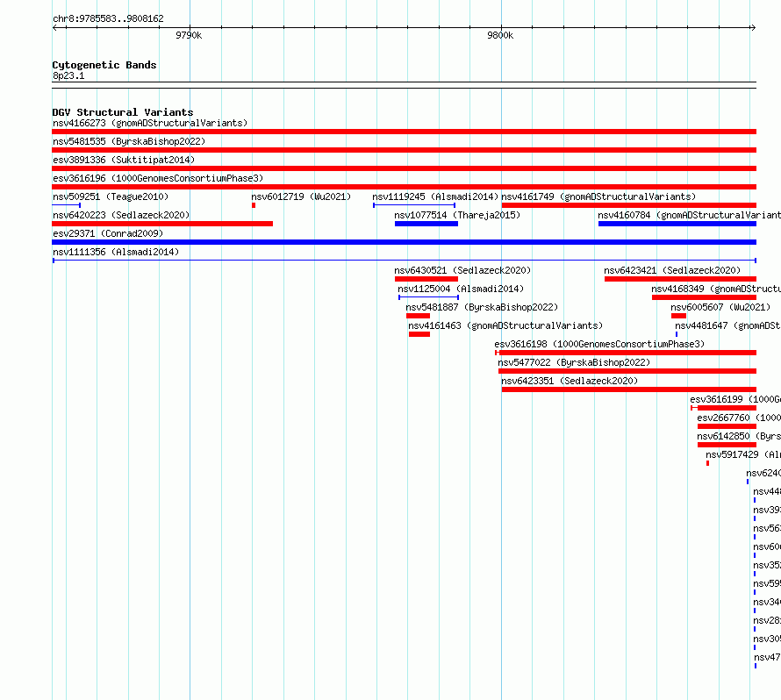The width and height of the screenshot is (781, 700).
Task: Select the red bar of esv2667760
Action: point(727,426)
